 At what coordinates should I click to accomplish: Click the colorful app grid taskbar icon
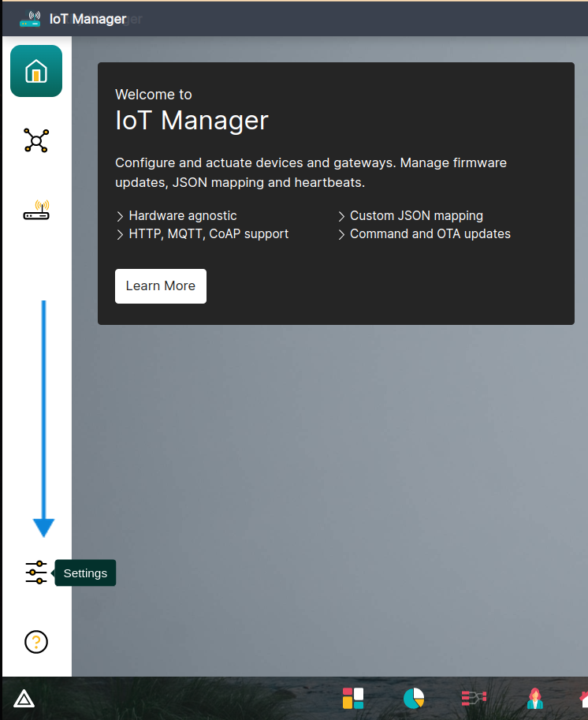click(x=353, y=698)
